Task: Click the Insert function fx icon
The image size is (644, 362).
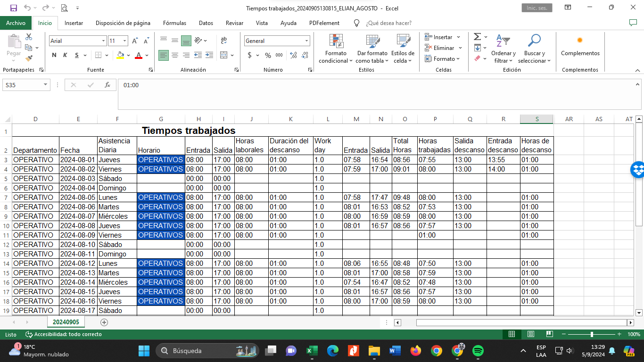Action: click(107, 85)
